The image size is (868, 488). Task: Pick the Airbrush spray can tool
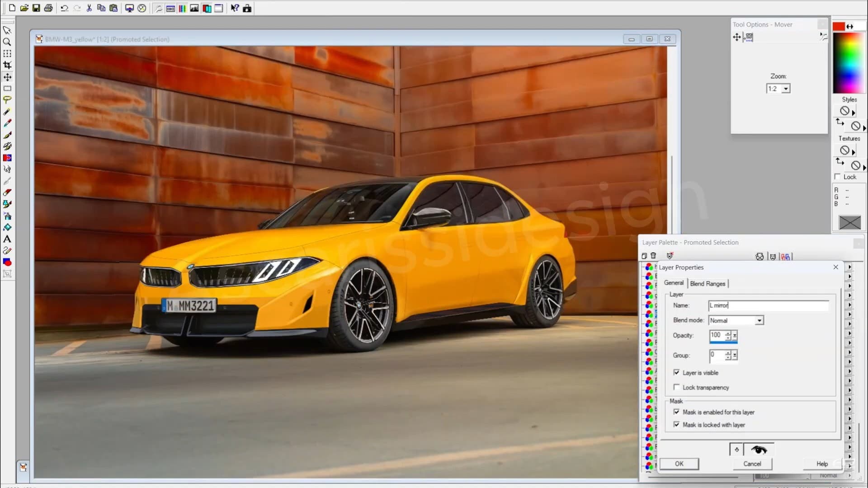pos(7,216)
